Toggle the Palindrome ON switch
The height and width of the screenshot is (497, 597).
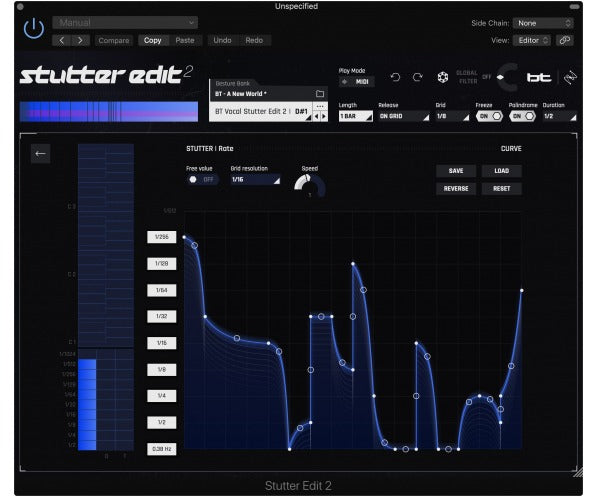pos(522,116)
